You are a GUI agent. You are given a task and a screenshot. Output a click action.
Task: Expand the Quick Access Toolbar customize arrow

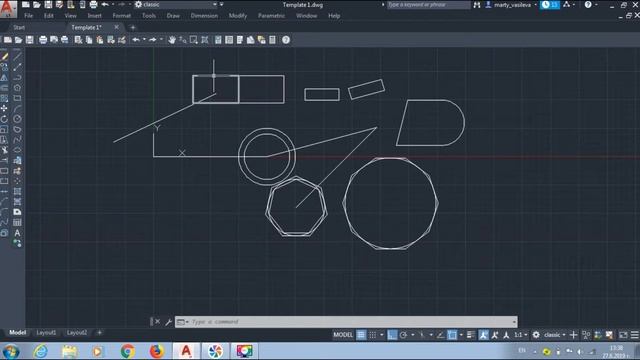tap(222, 4)
